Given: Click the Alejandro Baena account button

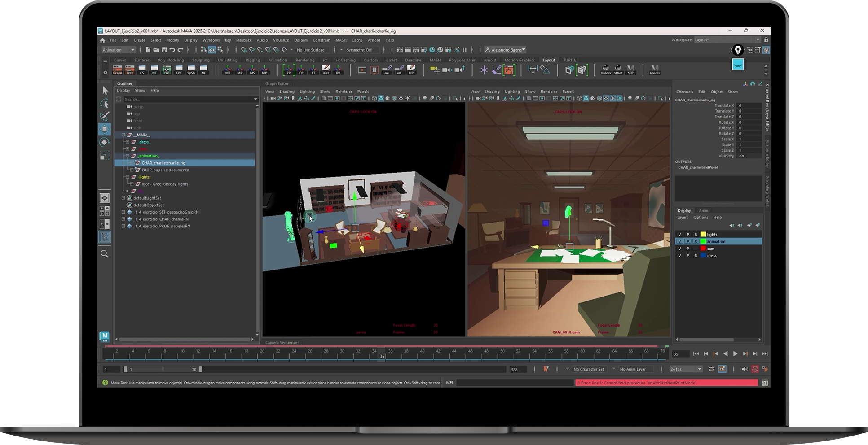Looking at the screenshot, I should tap(506, 50).
